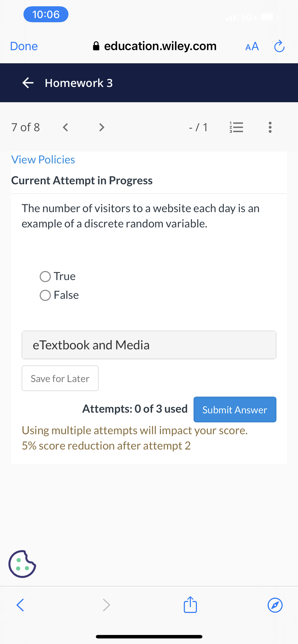
Task: Tap the score indicator showing - / 1
Action: point(198,127)
